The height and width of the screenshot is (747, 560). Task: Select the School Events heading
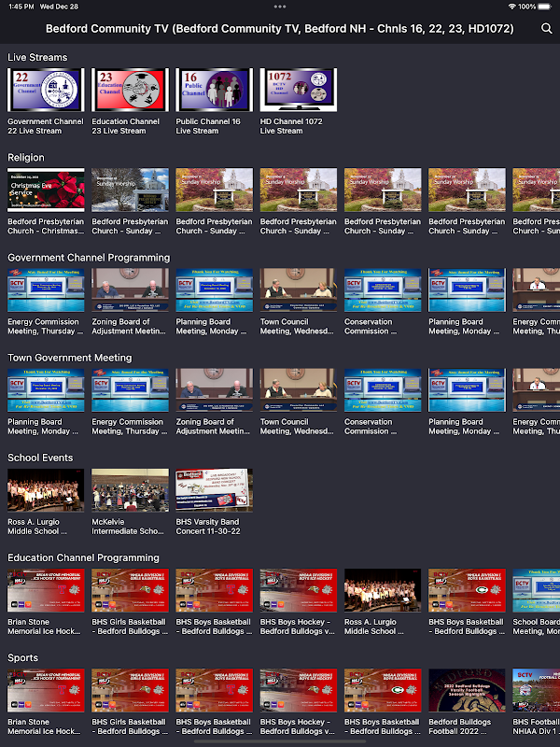coord(40,458)
